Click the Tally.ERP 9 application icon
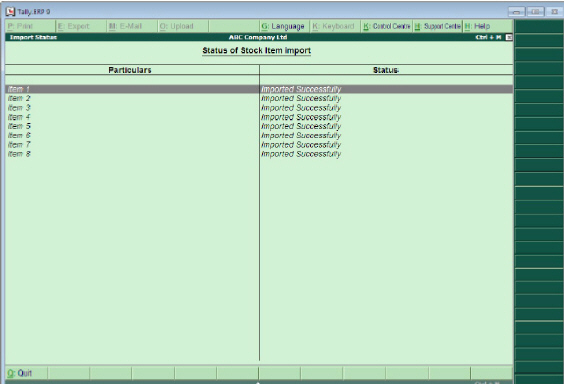This screenshot has height=384, width=564. pos(10,12)
